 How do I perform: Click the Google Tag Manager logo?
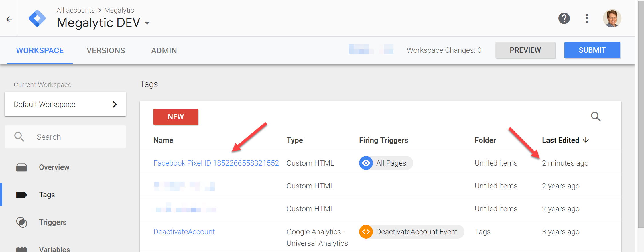(x=37, y=19)
